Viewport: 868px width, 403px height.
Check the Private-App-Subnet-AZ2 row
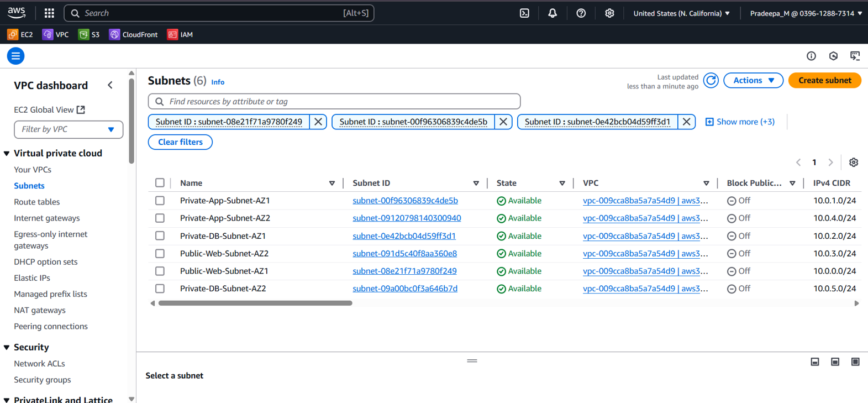[x=160, y=218]
